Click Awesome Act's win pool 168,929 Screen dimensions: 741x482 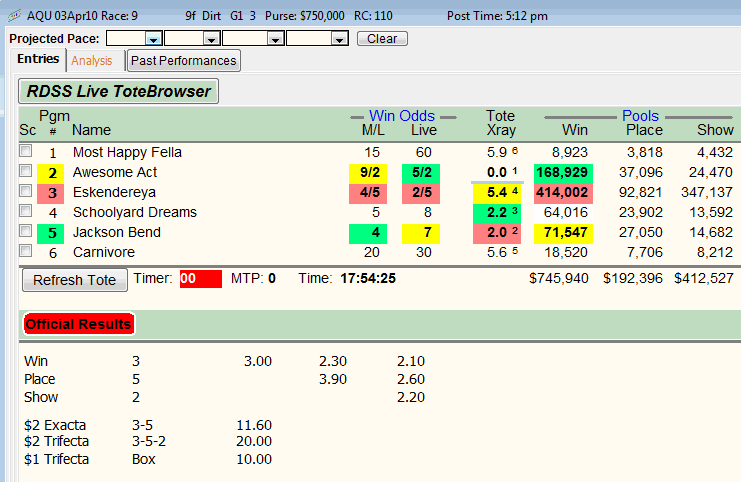click(x=563, y=173)
